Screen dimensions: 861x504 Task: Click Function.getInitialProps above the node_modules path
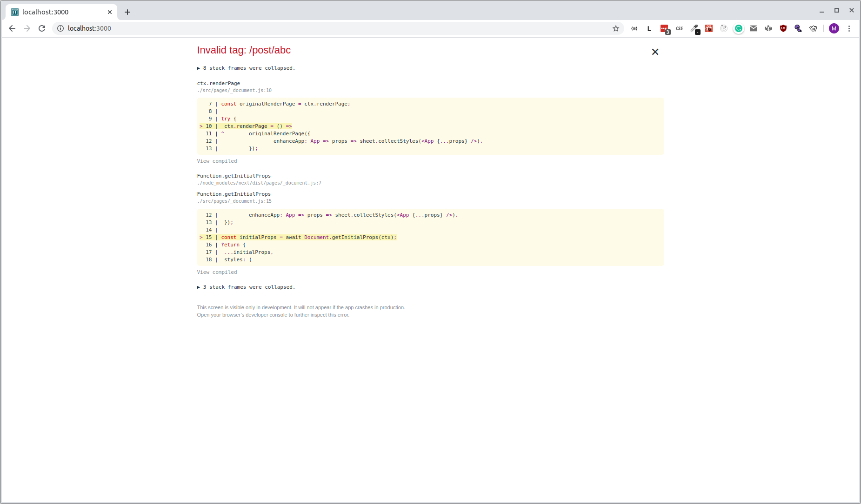coord(234,176)
